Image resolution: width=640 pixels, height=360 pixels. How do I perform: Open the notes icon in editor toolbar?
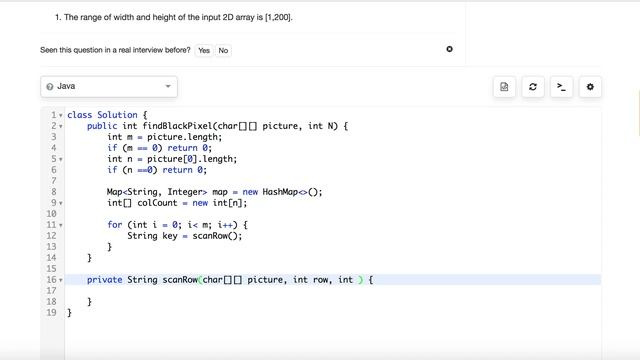(504, 87)
